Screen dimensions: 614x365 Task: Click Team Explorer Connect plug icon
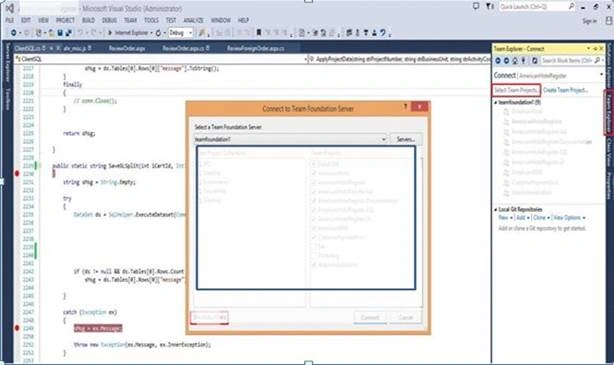click(x=524, y=61)
